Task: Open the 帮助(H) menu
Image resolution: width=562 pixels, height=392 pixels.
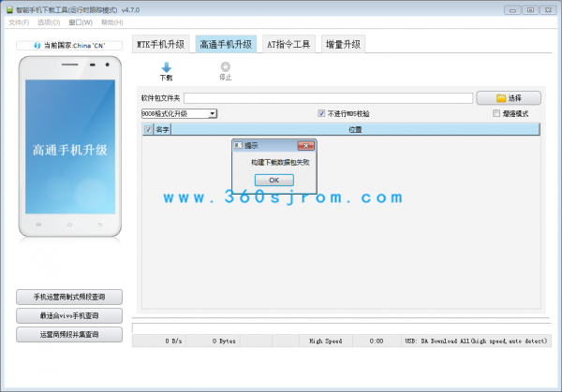Action: click(111, 22)
